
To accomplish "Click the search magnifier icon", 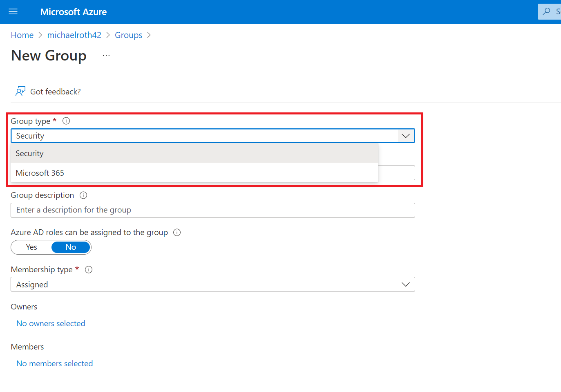I will pyautogui.click(x=546, y=11).
